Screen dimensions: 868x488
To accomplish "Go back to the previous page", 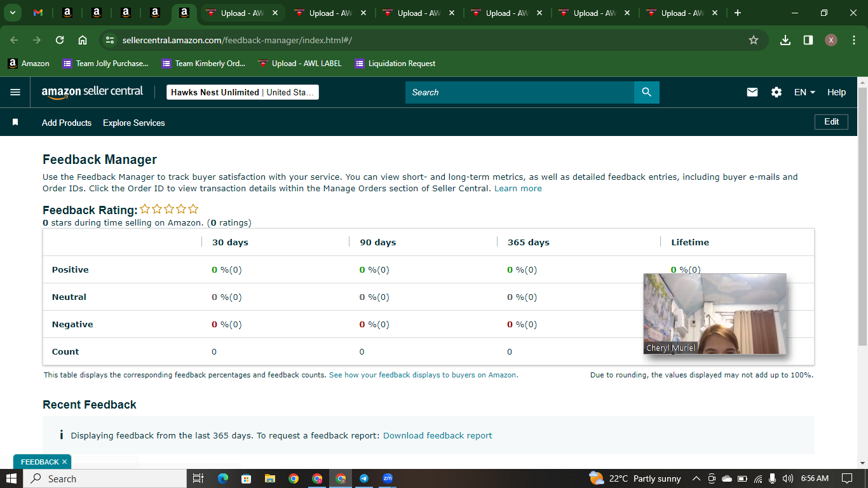I will click(x=14, y=40).
